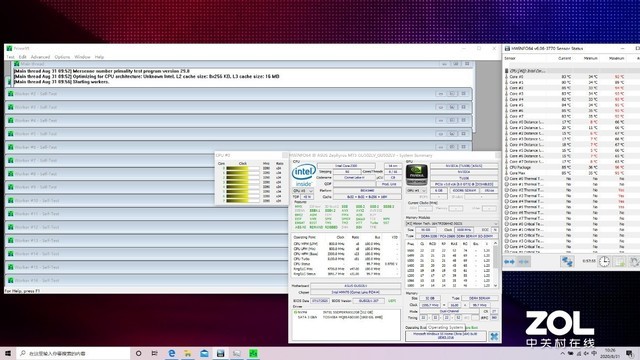Open the Edit menu in Prime95
This screenshot has height=360, width=640.
pos(22,57)
